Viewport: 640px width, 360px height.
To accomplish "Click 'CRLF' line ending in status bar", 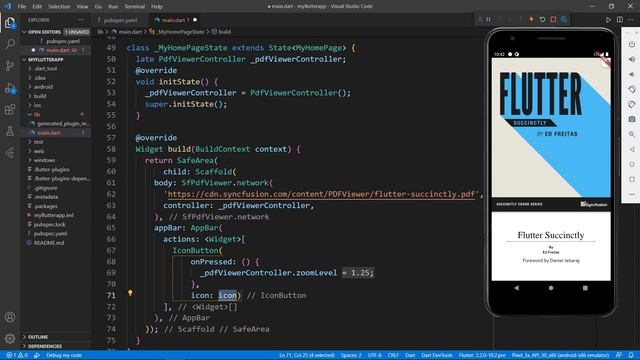I will pos(393,355).
